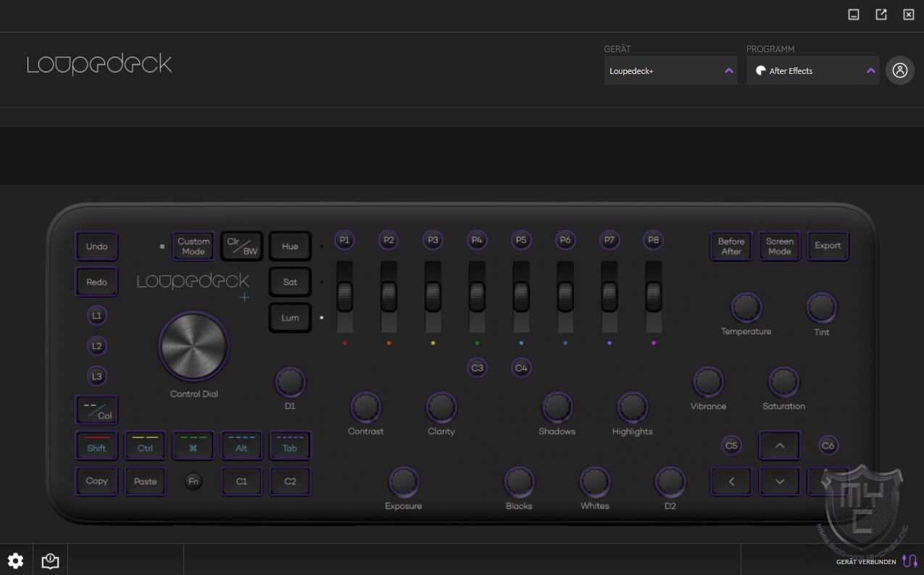Image resolution: width=924 pixels, height=575 pixels.
Task: Click the C5 round button
Action: [x=731, y=446]
